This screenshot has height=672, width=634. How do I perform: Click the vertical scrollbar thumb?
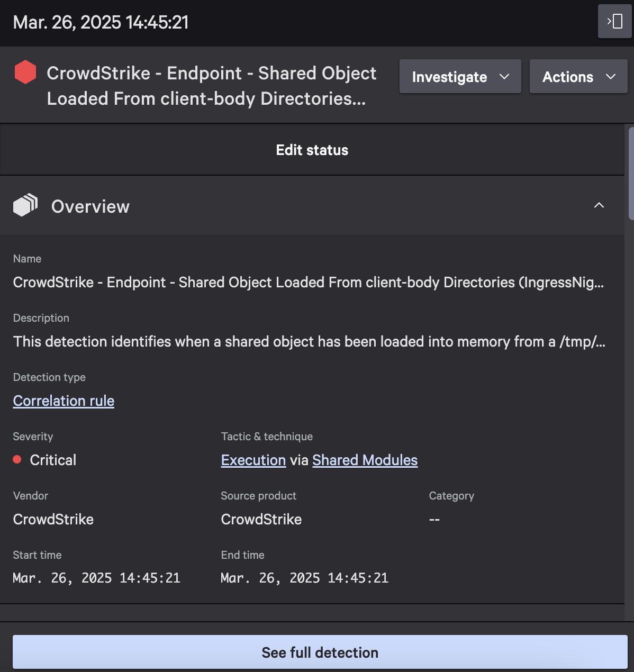pos(631,173)
